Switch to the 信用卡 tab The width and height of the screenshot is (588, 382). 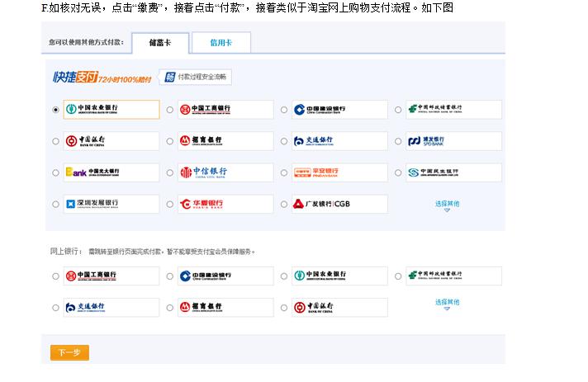(x=221, y=43)
